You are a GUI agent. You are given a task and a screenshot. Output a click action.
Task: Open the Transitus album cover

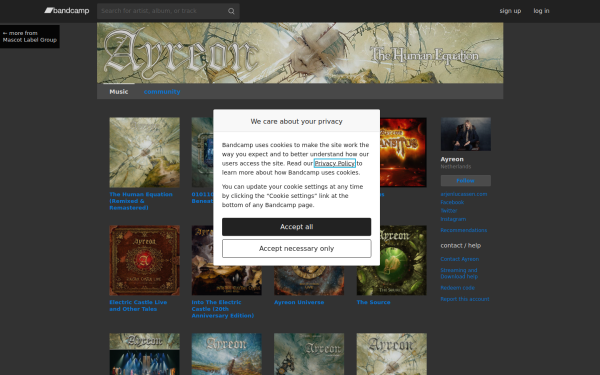click(403, 152)
